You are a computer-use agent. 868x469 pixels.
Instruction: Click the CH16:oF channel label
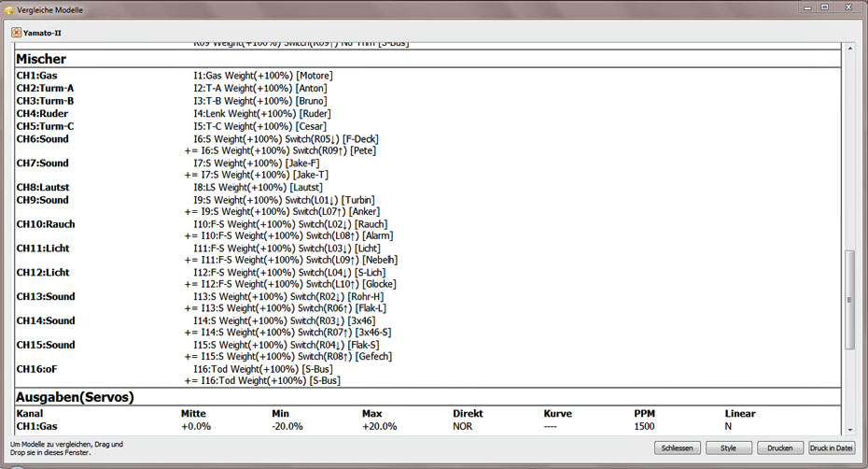(x=39, y=369)
